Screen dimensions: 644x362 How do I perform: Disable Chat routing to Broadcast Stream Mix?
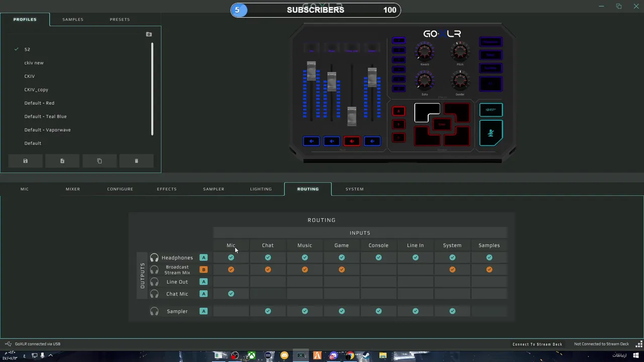[268, 269]
